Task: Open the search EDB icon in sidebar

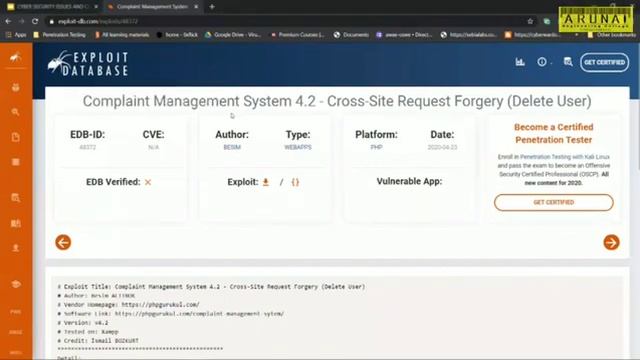Action: click(16, 198)
